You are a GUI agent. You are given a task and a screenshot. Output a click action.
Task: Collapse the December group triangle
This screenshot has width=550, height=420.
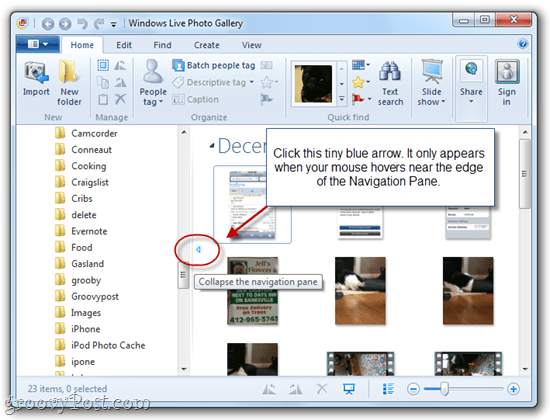[212, 145]
